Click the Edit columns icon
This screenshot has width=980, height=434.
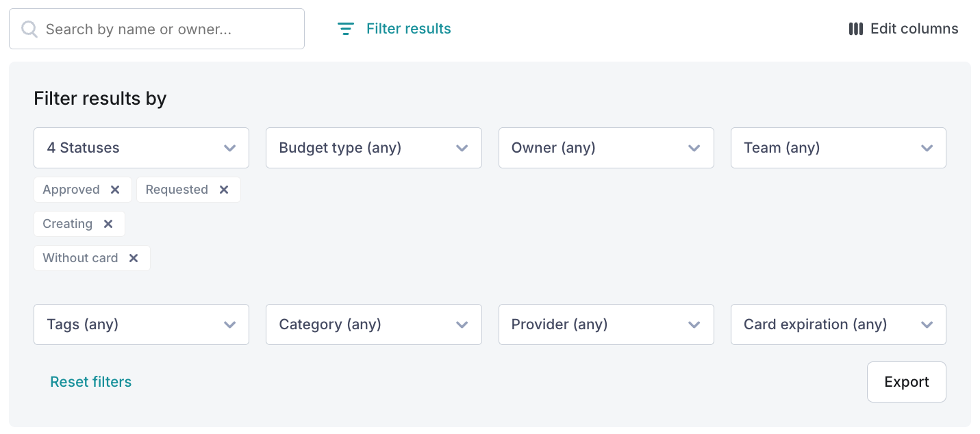[856, 29]
